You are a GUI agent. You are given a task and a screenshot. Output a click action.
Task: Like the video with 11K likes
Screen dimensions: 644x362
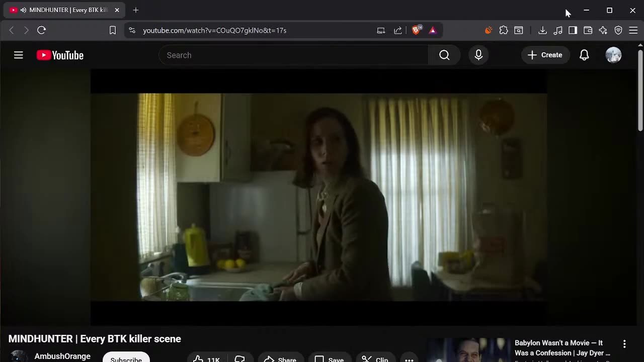coord(207,358)
